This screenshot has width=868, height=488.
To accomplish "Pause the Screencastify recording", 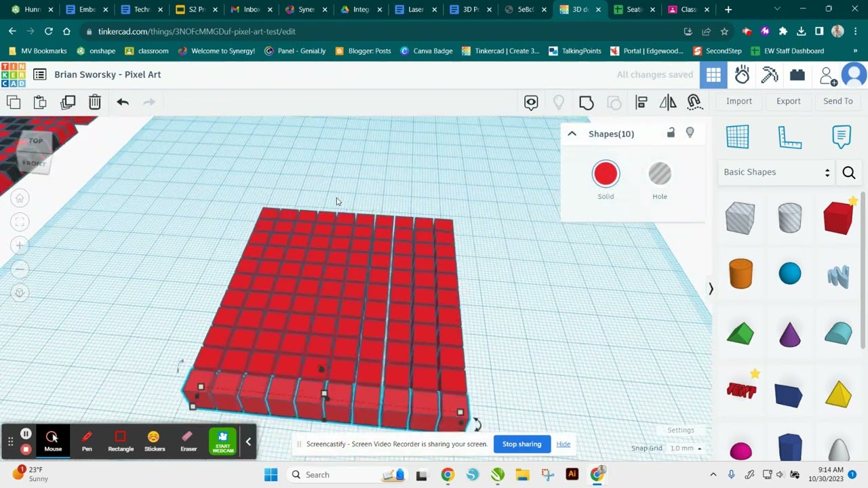I will click(26, 434).
